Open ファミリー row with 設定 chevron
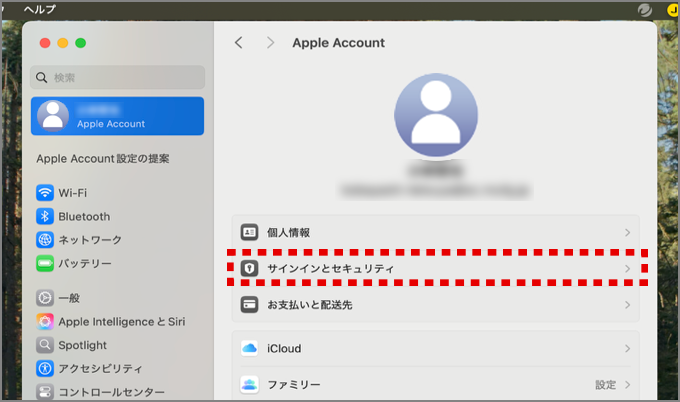680x402 pixels. [627, 384]
